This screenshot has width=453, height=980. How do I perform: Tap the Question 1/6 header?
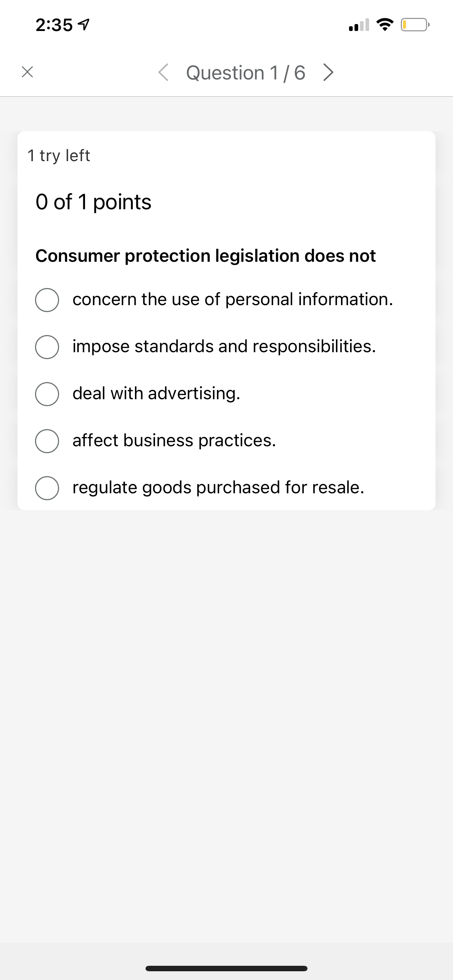(245, 72)
